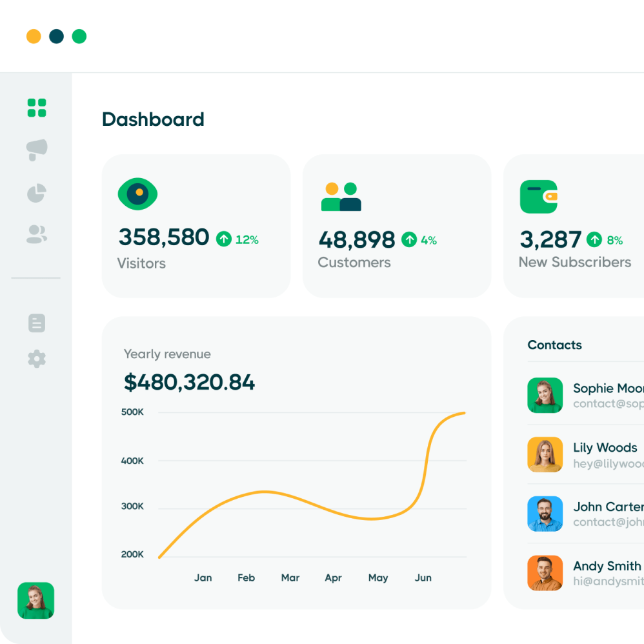The image size is (644, 644).
Task: Click the Jan month label
Action: [203, 578]
